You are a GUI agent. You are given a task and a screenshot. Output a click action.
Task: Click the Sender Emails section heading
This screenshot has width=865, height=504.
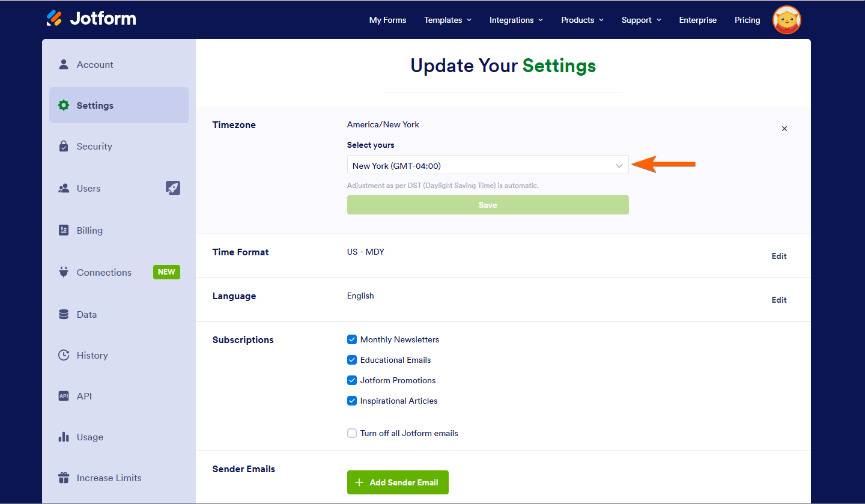[244, 469]
